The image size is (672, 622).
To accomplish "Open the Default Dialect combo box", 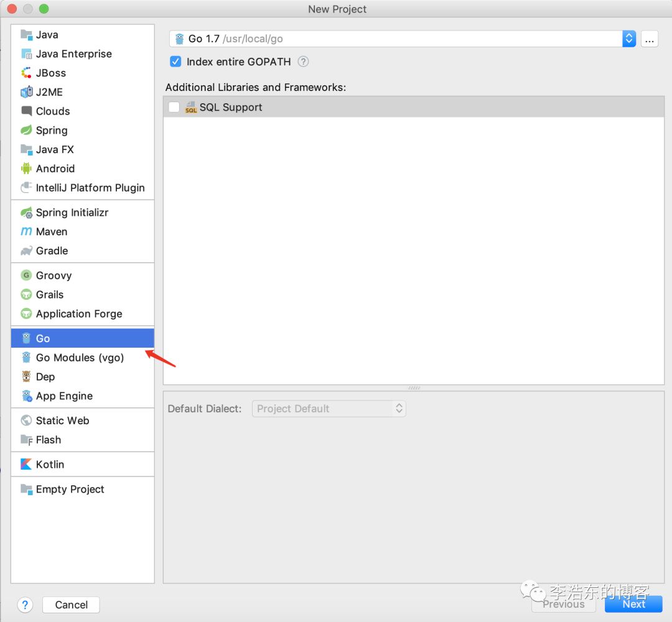I will coord(329,409).
